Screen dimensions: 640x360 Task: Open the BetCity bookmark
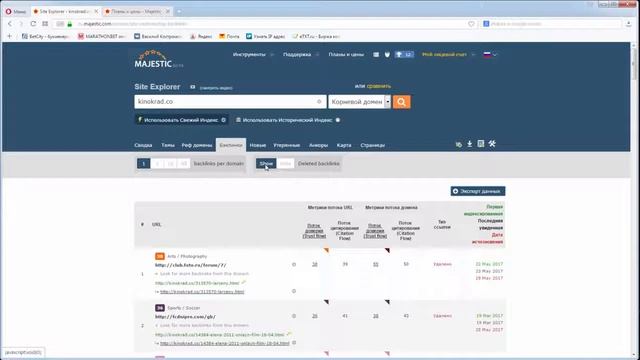pos(45,36)
